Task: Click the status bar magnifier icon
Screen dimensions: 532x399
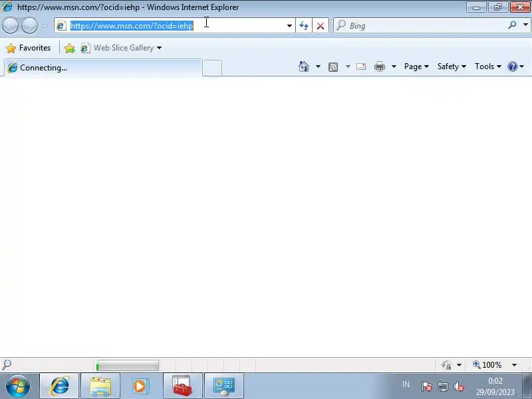Action: click(7, 364)
